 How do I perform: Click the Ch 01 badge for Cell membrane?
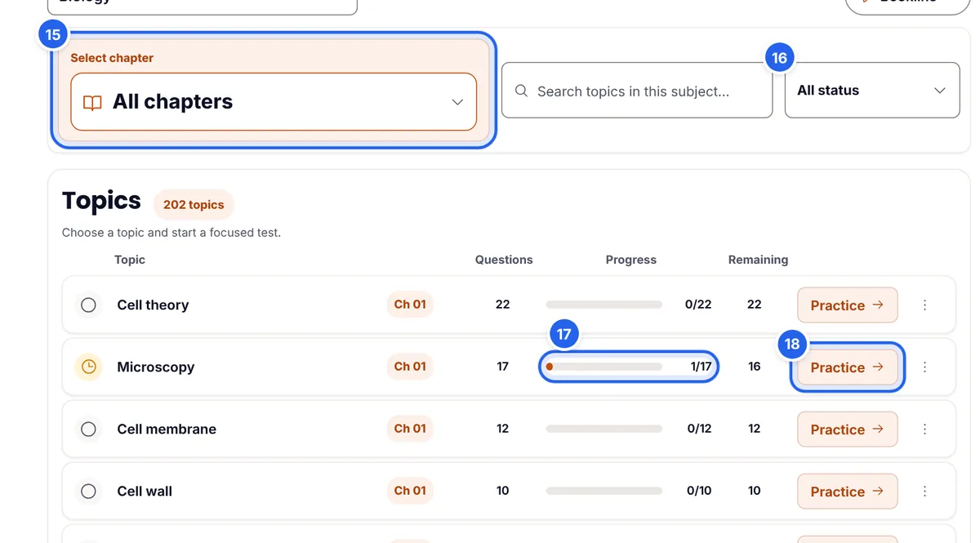[x=410, y=429]
